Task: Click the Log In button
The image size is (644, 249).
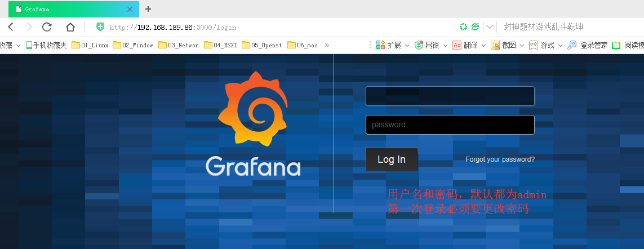Action: point(392,159)
